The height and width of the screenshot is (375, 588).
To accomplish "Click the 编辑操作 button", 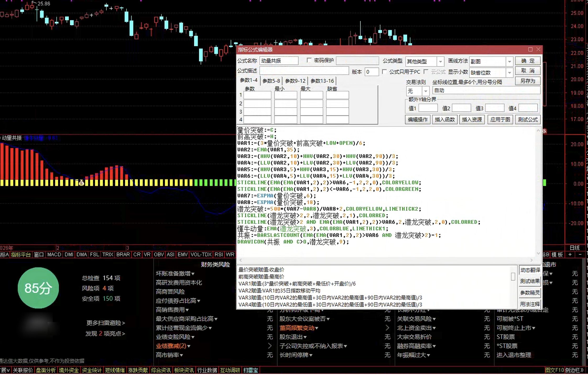I will pos(418,120).
